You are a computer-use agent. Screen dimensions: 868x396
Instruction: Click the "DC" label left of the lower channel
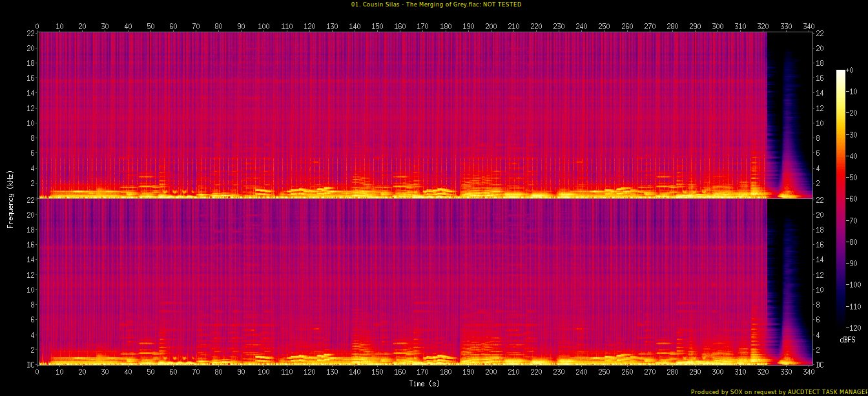pos(30,365)
